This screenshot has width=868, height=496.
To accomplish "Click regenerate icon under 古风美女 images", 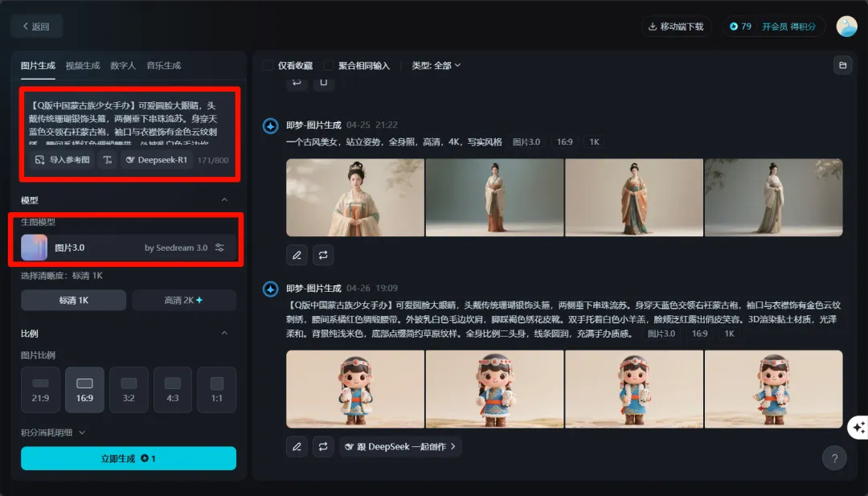I will pos(323,255).
